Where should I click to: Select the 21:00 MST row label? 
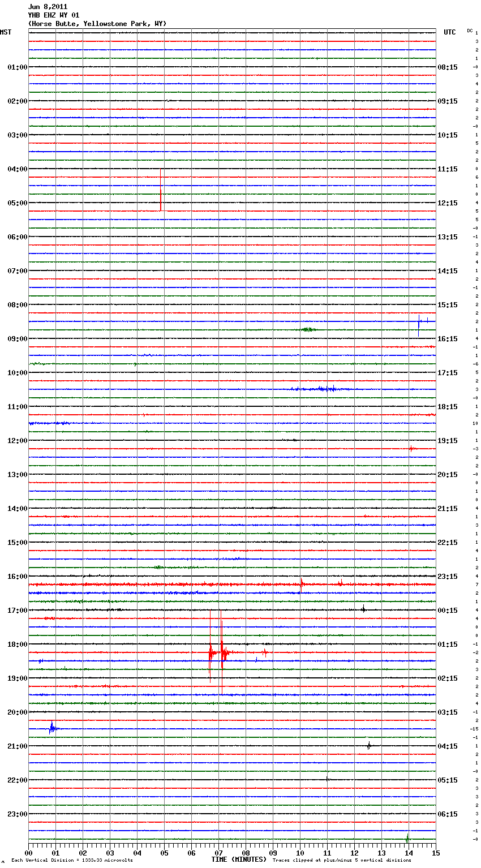(18, 746)
